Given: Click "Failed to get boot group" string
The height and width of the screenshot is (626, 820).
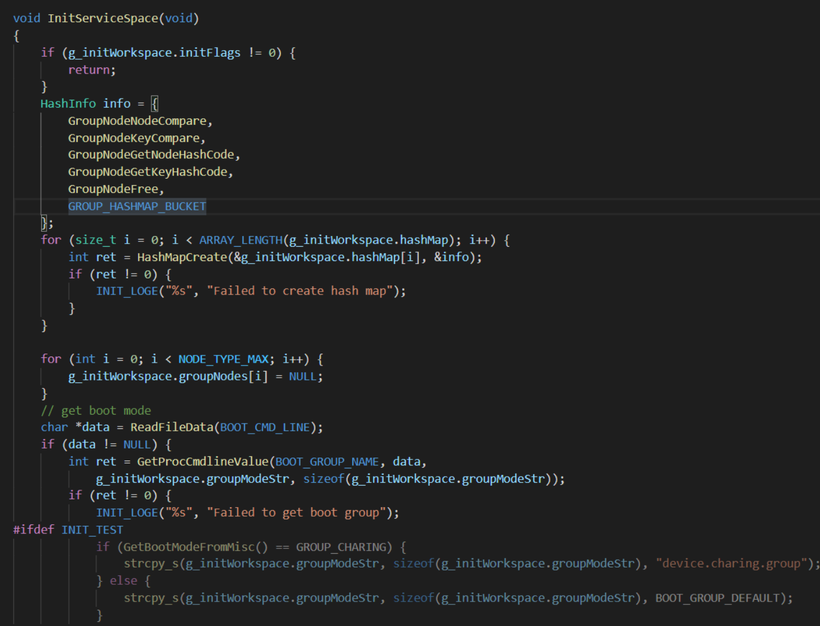Looking at the screenshot, I should click(296, 513).
